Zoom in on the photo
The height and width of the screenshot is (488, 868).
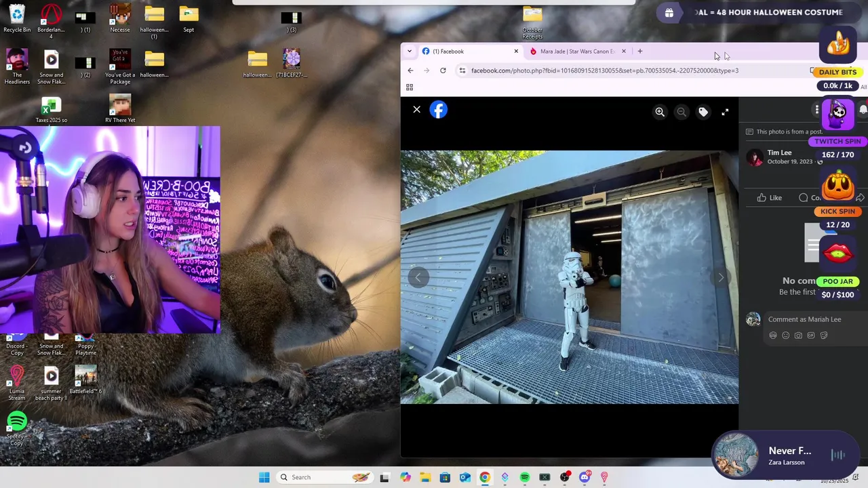click(x=659, y=113)
